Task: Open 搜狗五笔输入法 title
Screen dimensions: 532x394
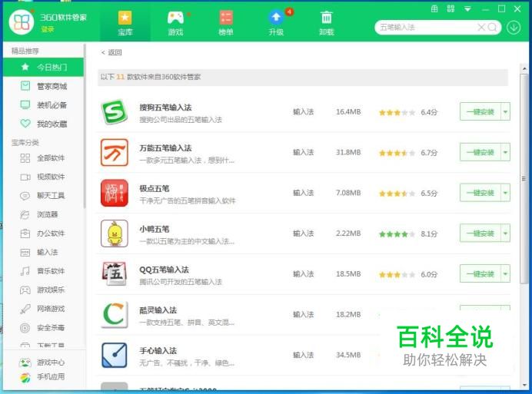Action: click(x=165, y=108)
